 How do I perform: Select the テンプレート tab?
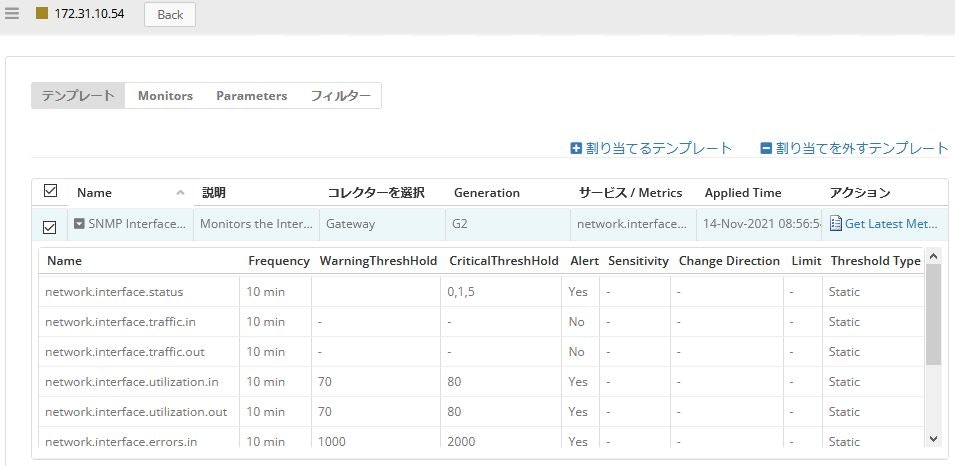click(x=78, y=96)
